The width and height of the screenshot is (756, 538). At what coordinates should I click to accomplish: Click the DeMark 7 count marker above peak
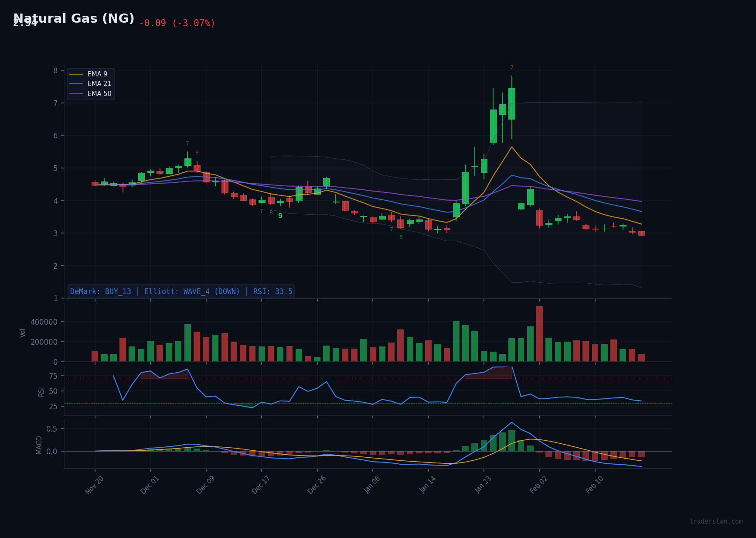coord(512,68)
